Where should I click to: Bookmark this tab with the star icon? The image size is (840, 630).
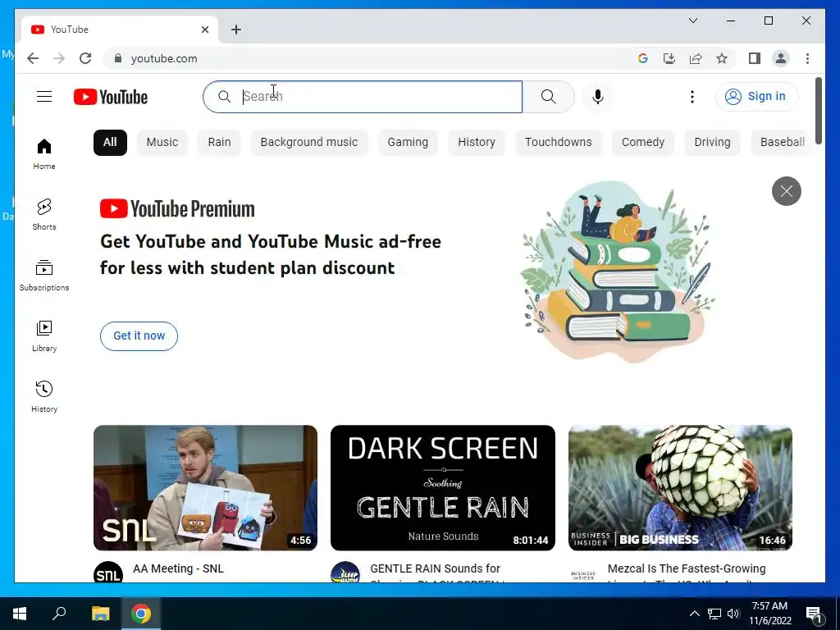click(x=722, y=58)
